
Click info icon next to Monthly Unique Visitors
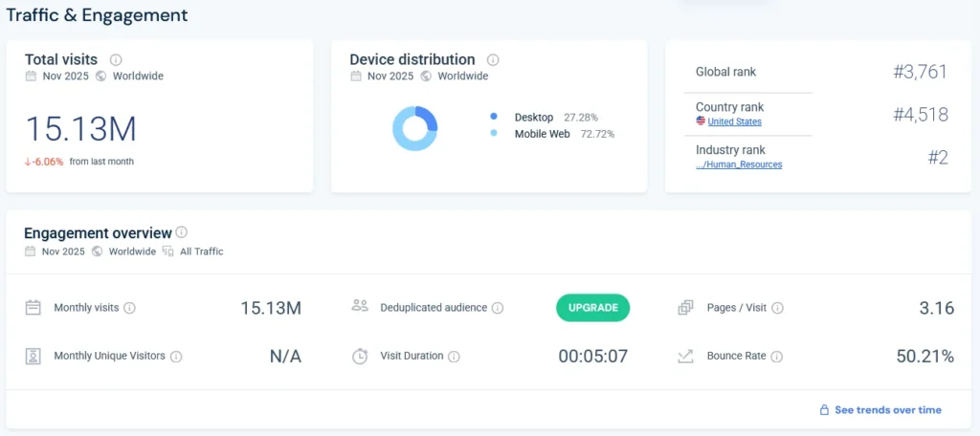point(176,357)
